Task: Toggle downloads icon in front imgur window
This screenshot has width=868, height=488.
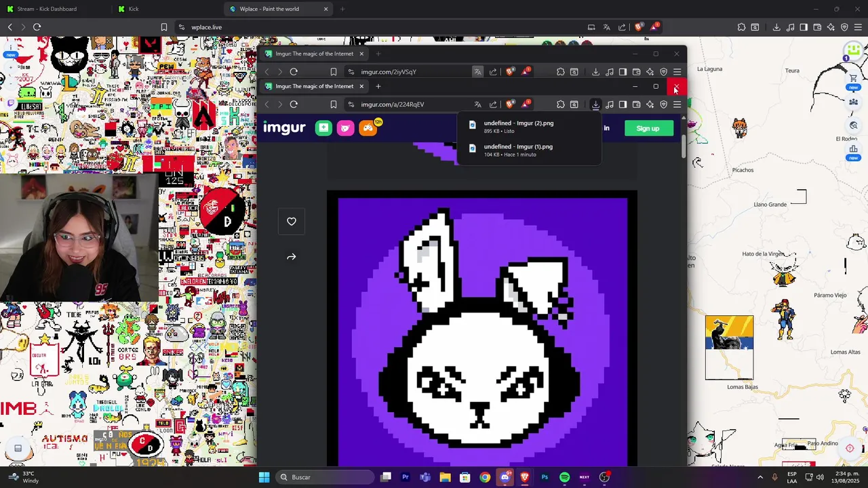Action: [x=595, y=104]
